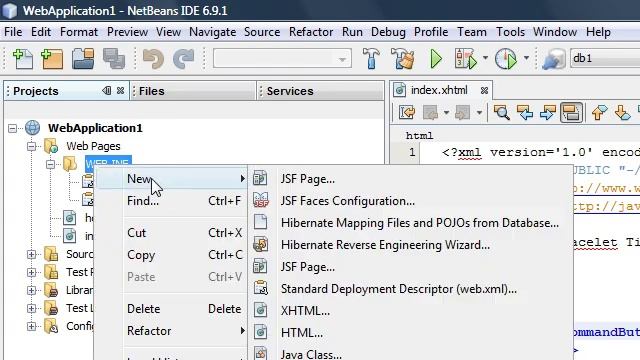Open the Profile Main Project dropdown arrow
Image resolution: width=640 pixels, height=360 pixels.
tap(526, 58)
